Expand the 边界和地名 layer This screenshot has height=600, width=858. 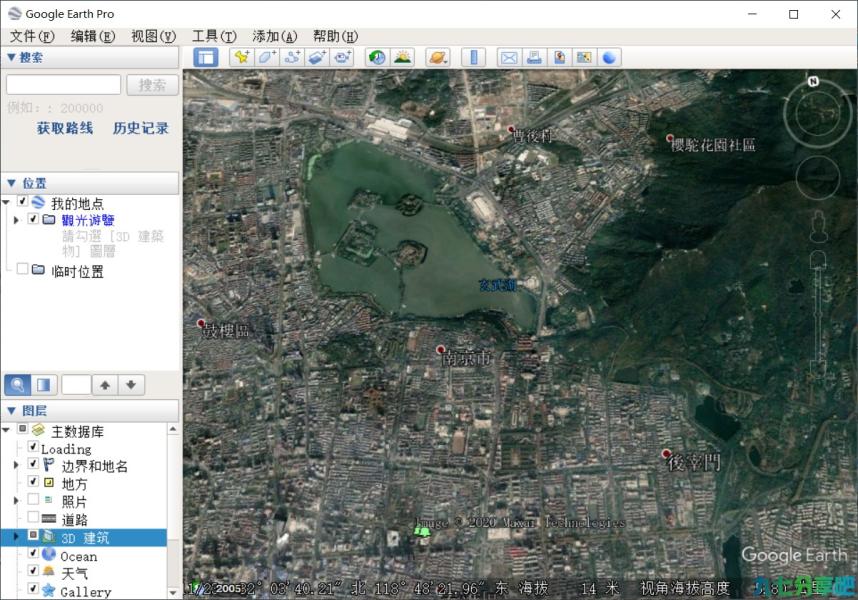16,465
